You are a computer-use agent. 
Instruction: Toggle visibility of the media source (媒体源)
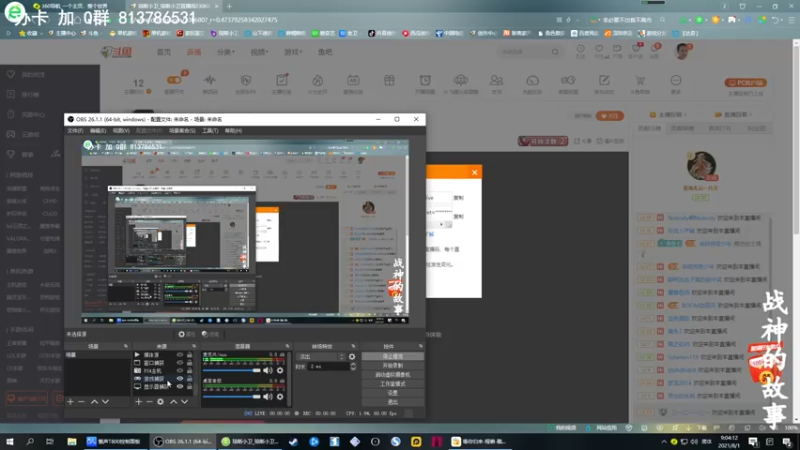[x=180, y=355]
